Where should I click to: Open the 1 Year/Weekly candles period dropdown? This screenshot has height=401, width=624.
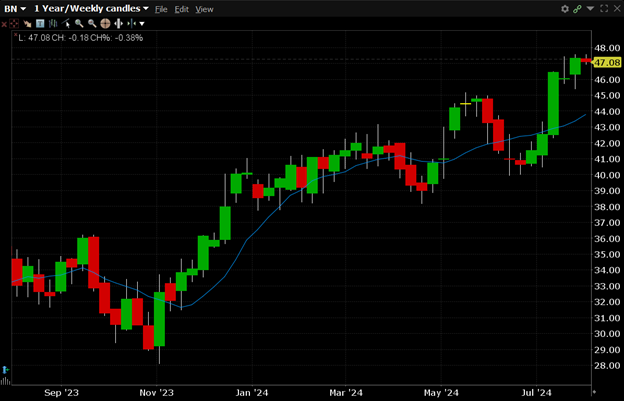coord(91,9)
